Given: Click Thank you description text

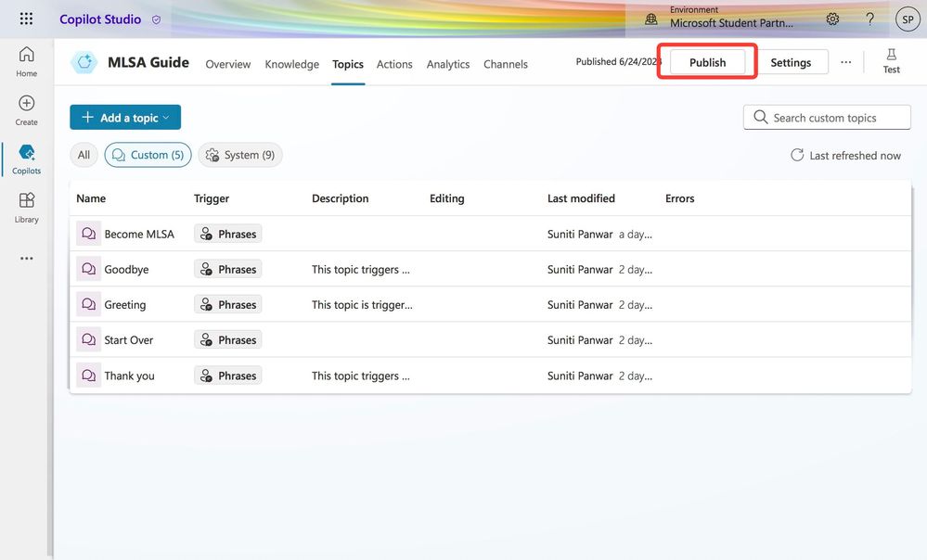Looking at the screenshot, I should (x=361, y=375).
